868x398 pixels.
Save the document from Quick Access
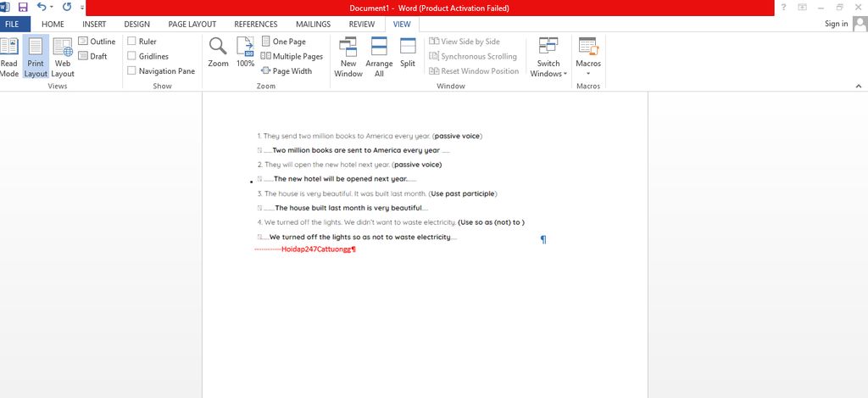(x=23, y=7)
